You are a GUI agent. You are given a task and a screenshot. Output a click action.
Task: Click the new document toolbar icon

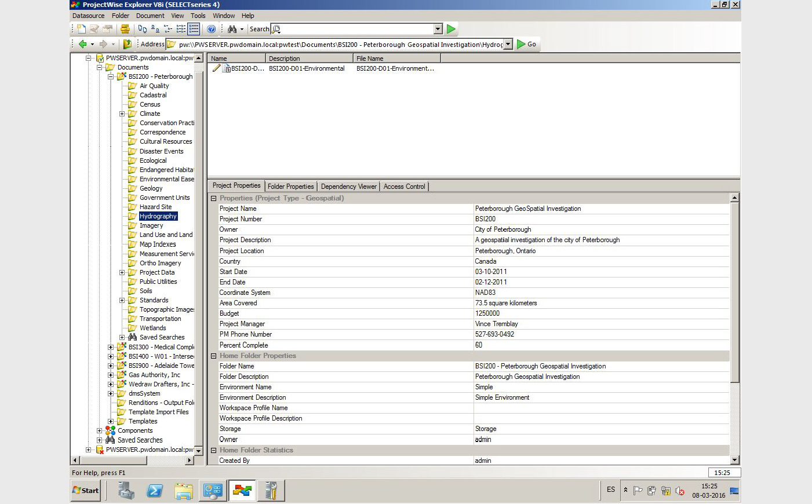[x=81, y=29]
